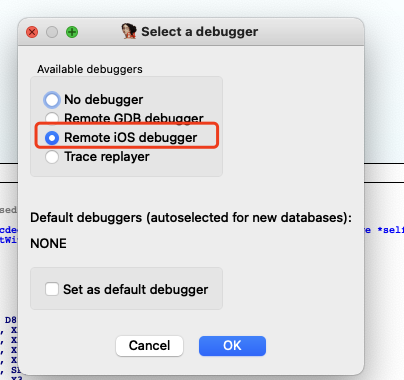
Task: Click the IDA portrait icon in the title bar
Action: coord(129,31)
